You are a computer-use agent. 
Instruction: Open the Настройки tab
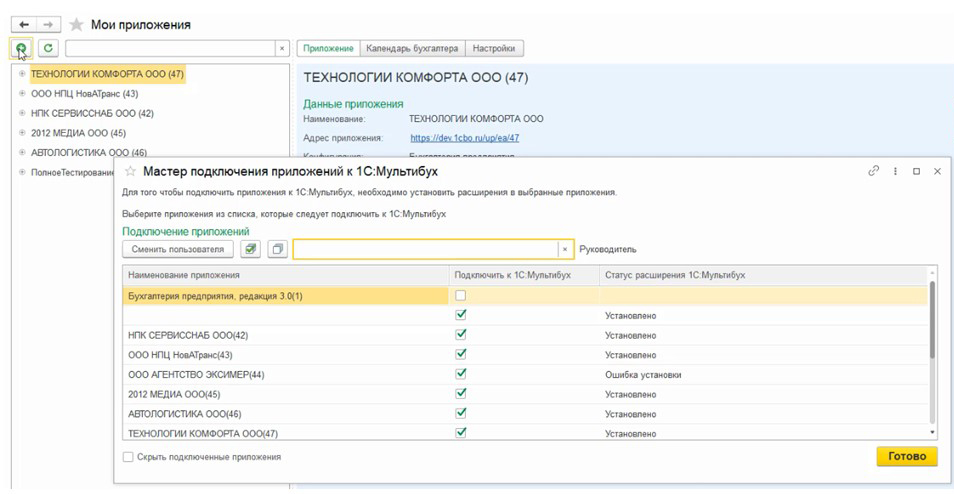pyautogui.click(x=494, y=48)
